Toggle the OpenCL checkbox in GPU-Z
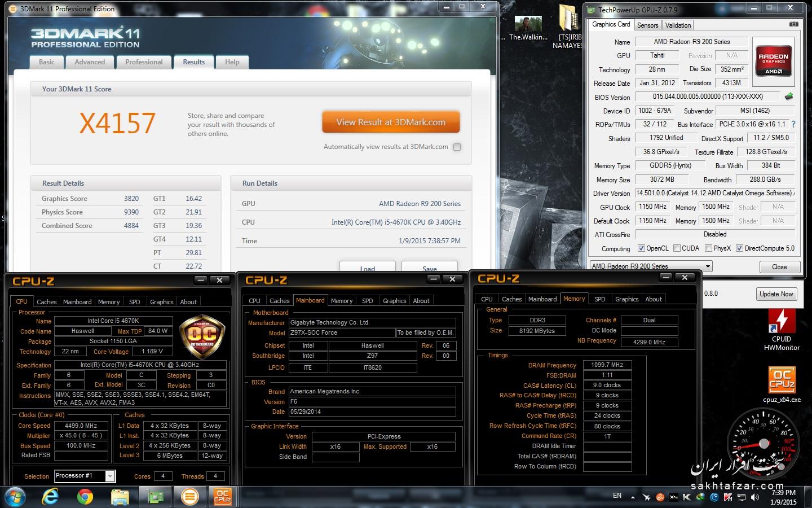The image size is (812, 508). pyautogui.click(x=641, y=248)
